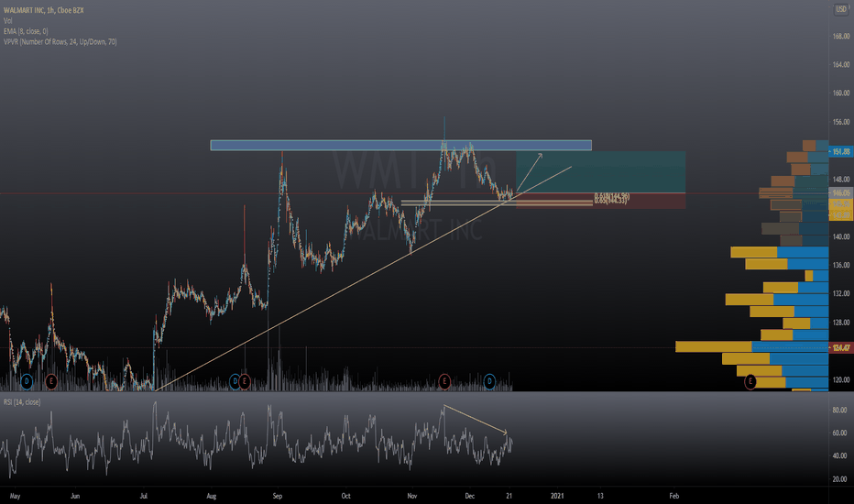
Task: Click Aug on the time axis
Action: (212, 496)
